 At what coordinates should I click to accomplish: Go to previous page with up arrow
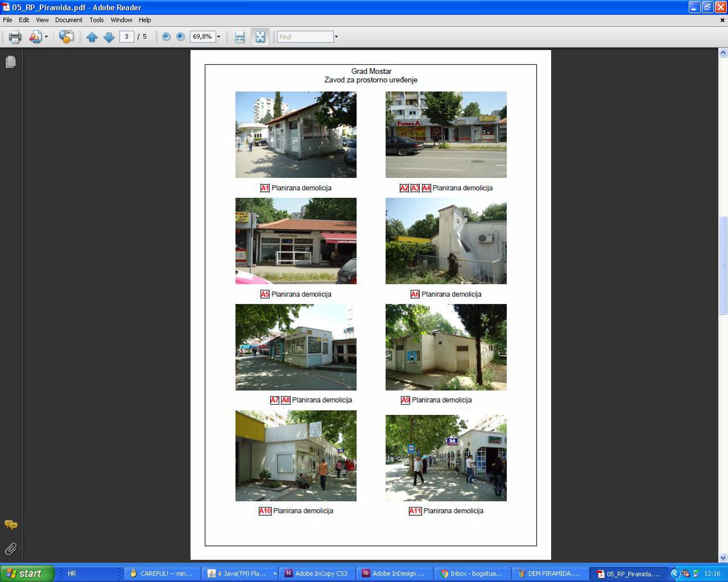coord(92,37)
